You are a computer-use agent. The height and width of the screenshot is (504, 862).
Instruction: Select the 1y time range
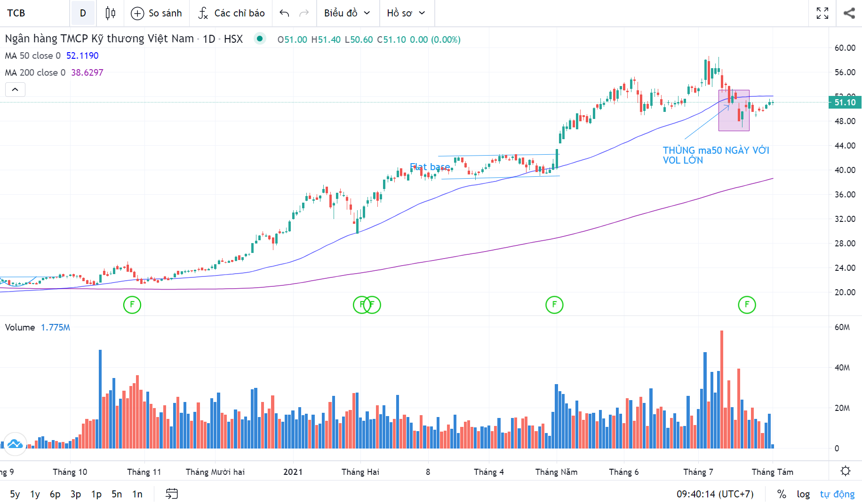35,494
